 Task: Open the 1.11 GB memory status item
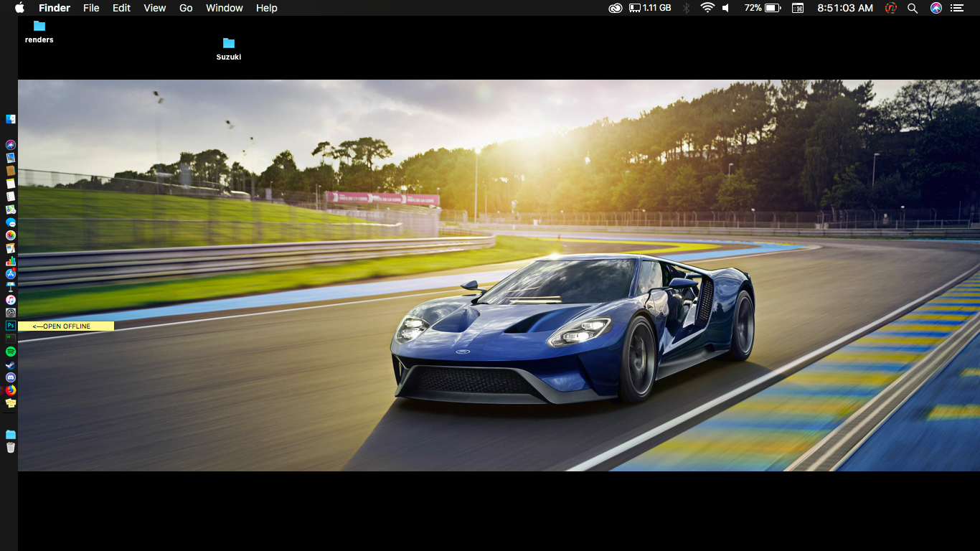click(650, 8)
